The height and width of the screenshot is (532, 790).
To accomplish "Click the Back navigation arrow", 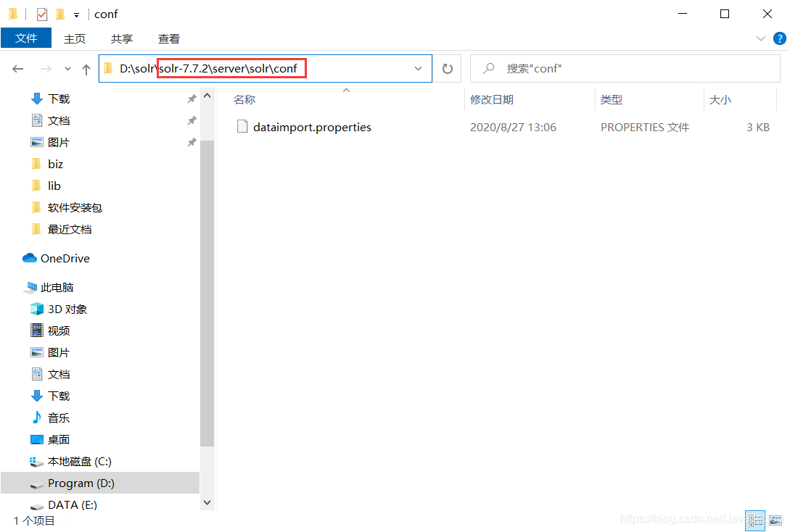I will tap(18, 69).
